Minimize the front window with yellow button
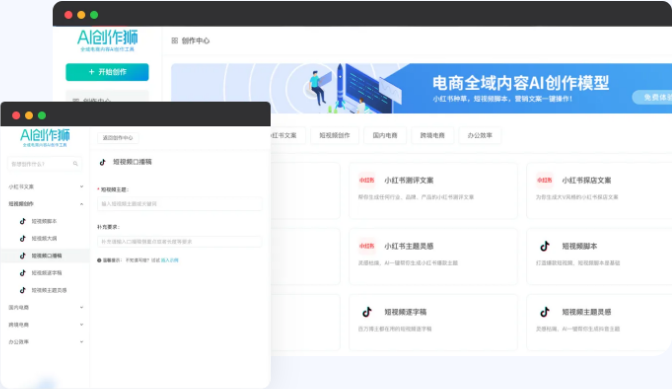 click(x=29, y=115)
